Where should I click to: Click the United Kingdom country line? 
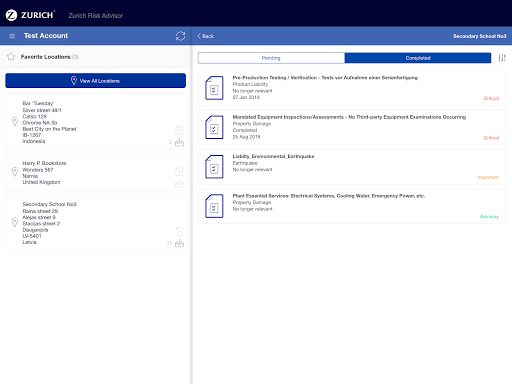(x=42, y=182)
